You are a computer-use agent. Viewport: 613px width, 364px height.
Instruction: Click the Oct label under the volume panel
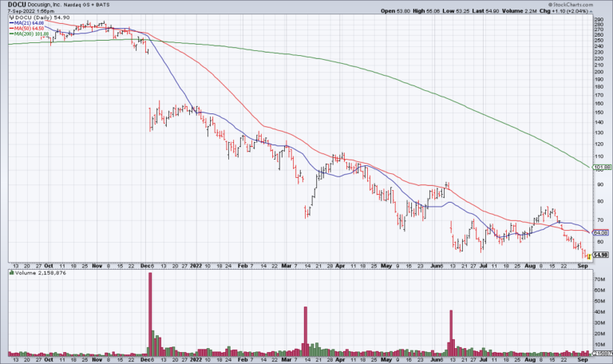49,360
